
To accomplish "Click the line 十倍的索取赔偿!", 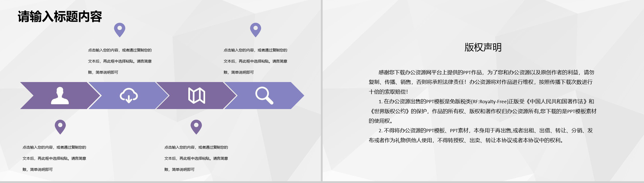I will (x=388, y=91).
